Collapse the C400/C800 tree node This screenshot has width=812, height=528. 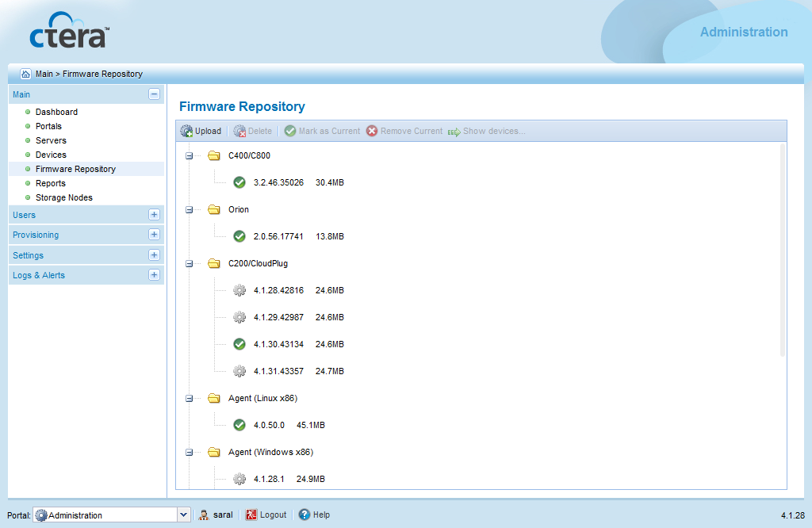point(189,156)
